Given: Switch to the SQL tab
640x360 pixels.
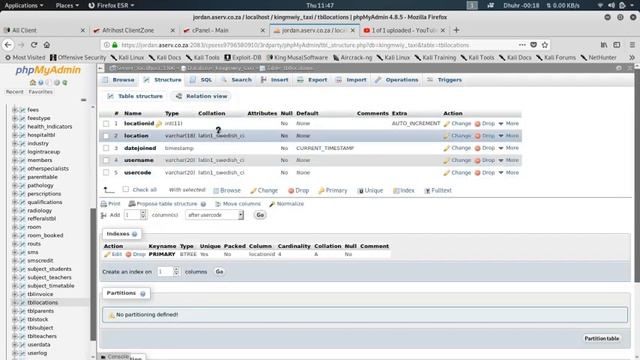Looking at the screenshot, I should coord(201,80).
